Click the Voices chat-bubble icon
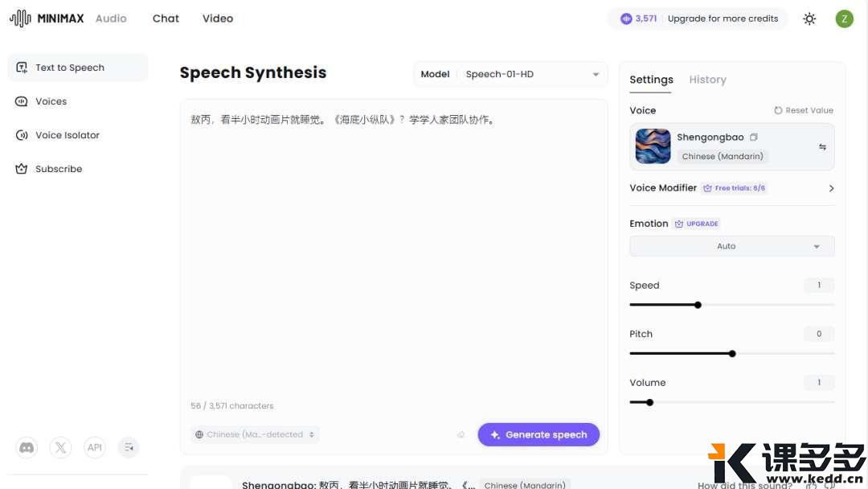 pos(22,101)
